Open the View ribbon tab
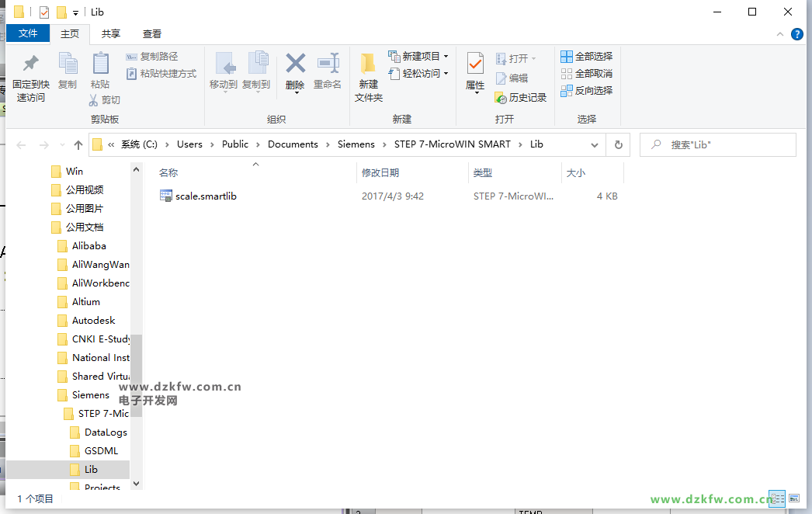Screen dimensions: 812x514 coord(152,33)
